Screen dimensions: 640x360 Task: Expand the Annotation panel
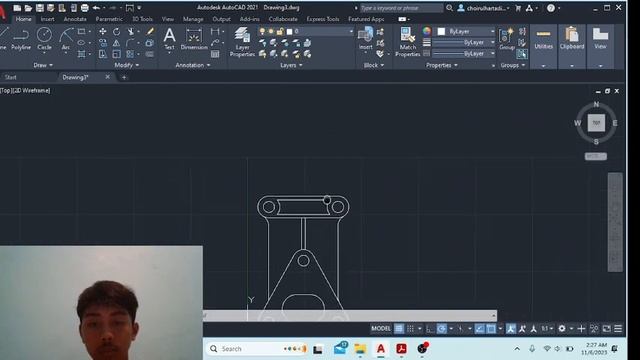tap(193, 65)
